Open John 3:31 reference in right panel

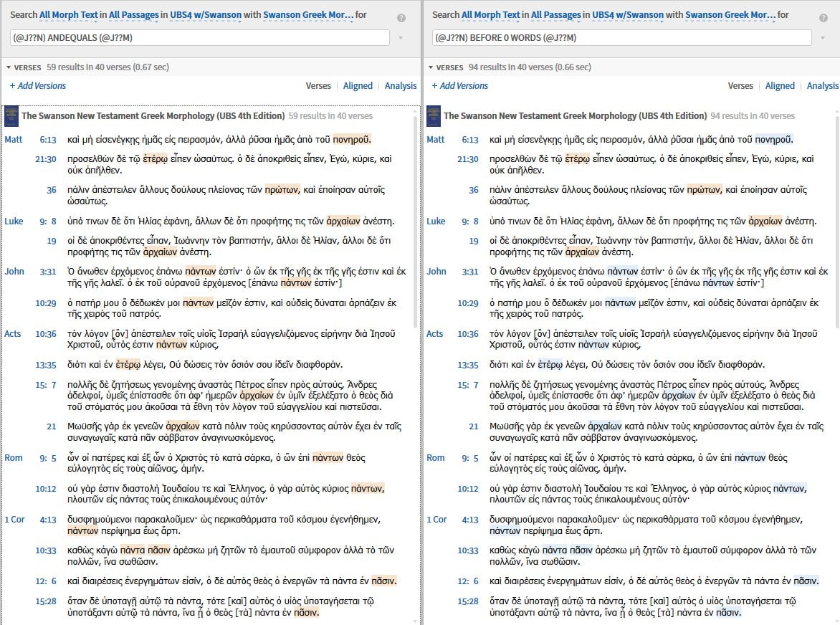tap(470, 272)
